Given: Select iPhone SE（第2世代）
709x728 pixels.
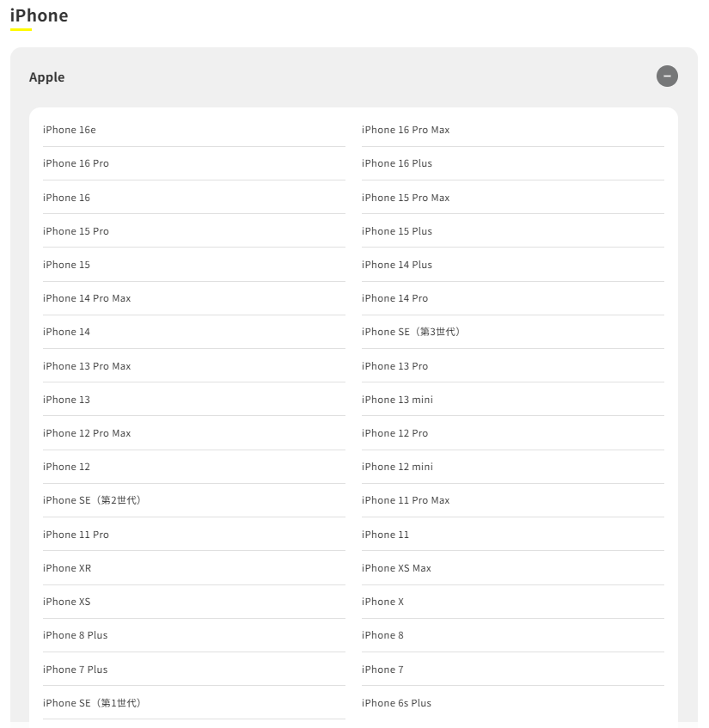Looking at the screenshot, I should click(92, 500).
